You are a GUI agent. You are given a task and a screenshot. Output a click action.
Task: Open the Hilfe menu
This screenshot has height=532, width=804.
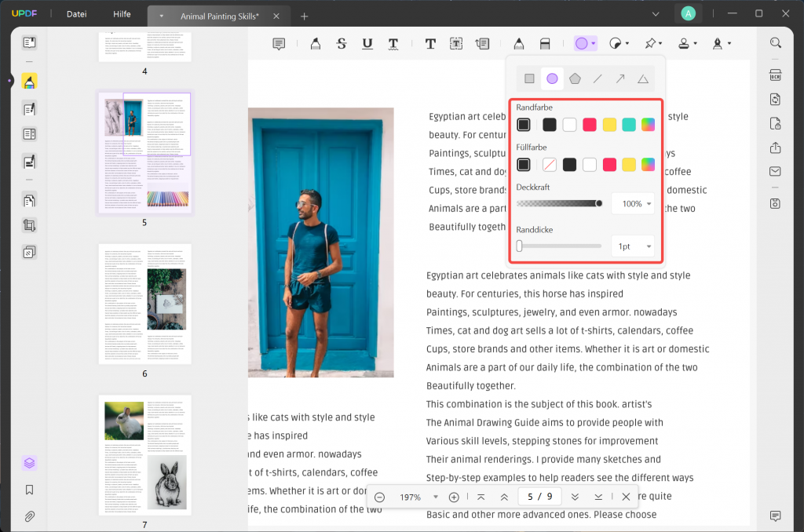tap(122, 14)
